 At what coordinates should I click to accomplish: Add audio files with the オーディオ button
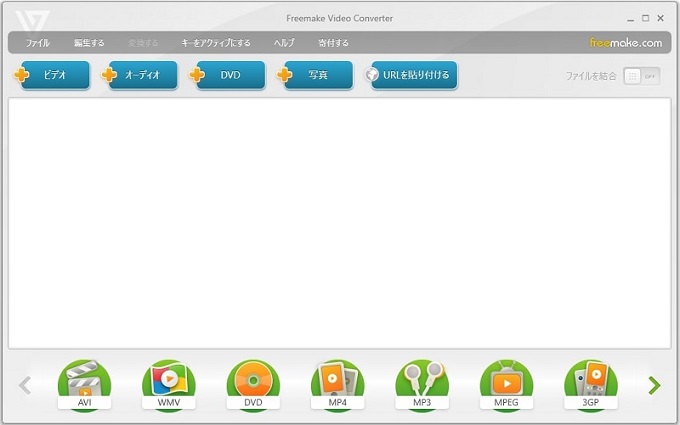coord(139,75)
